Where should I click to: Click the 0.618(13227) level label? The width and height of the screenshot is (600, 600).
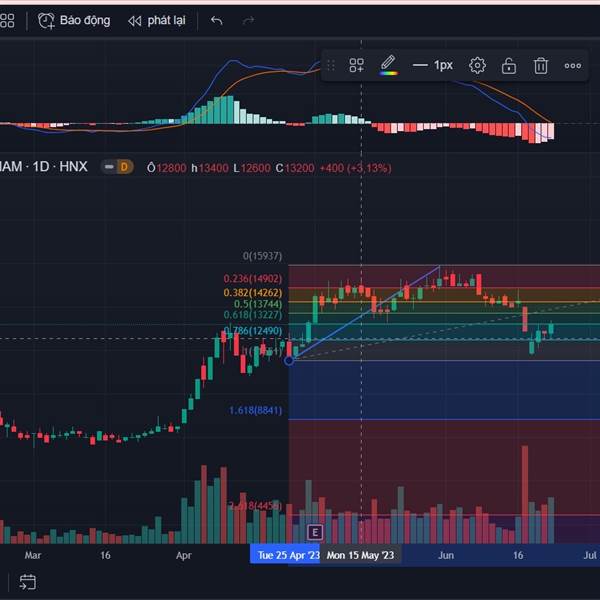[x=253, y=315]
